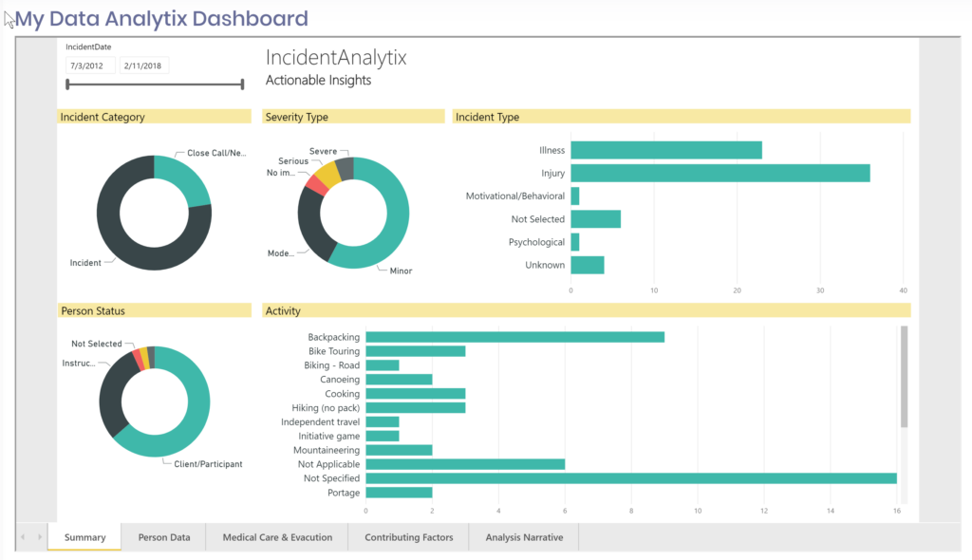The image size is (972, 560).
Task: Click the right handle of IncidentDate slider
Action: (x=242, y=84)
